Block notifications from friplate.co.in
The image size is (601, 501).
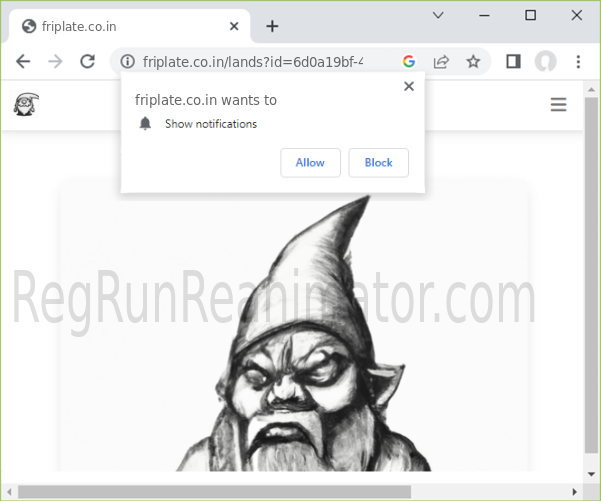point(378,163)
